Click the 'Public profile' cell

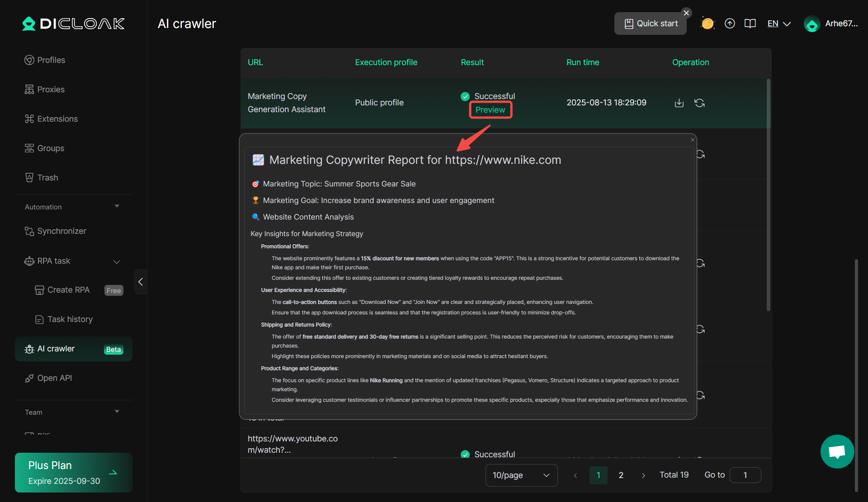click(379, 103)
